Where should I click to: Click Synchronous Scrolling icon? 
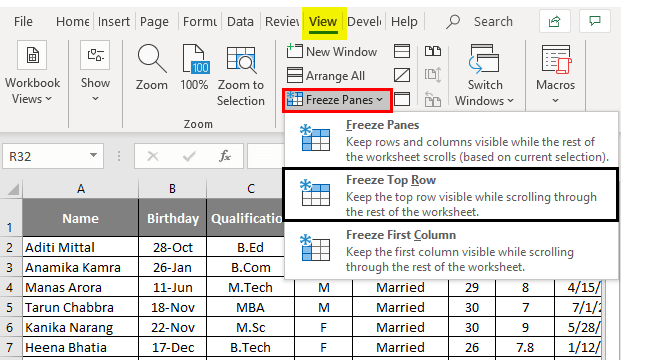(433, 76)
